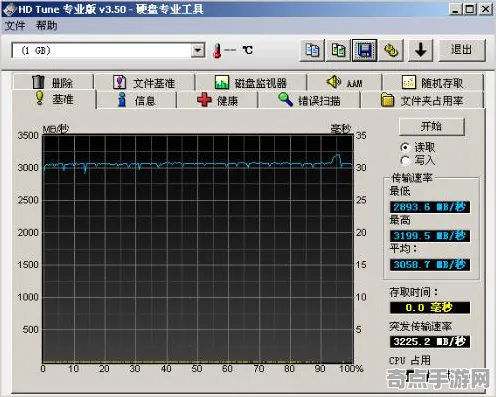The image size is (496, 397).
Task: Select the 读取 read radio button
Action: tap(405, 147)
